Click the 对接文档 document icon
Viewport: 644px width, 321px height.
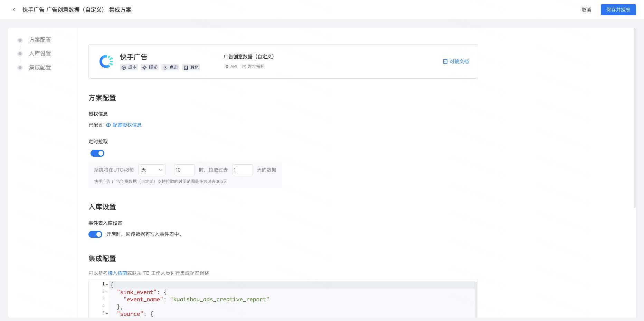pyautogui.click(x=445, y=61)
